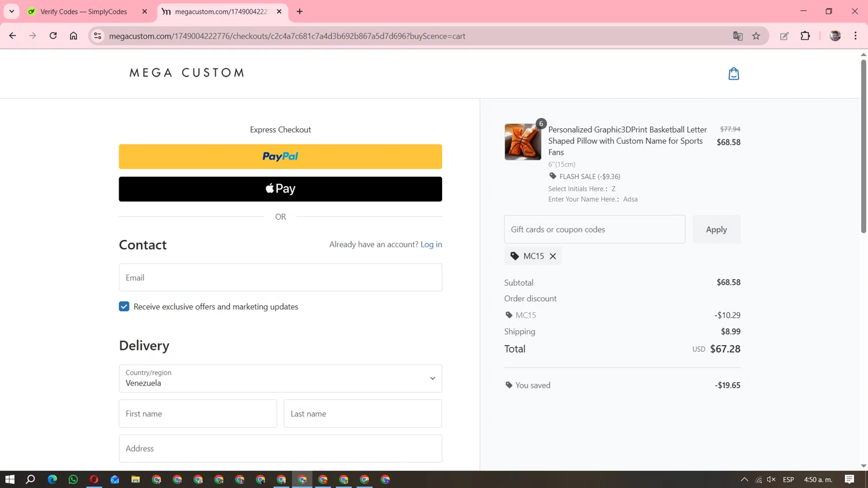Open WhatsApp from the taskbar

coord(73,479)
